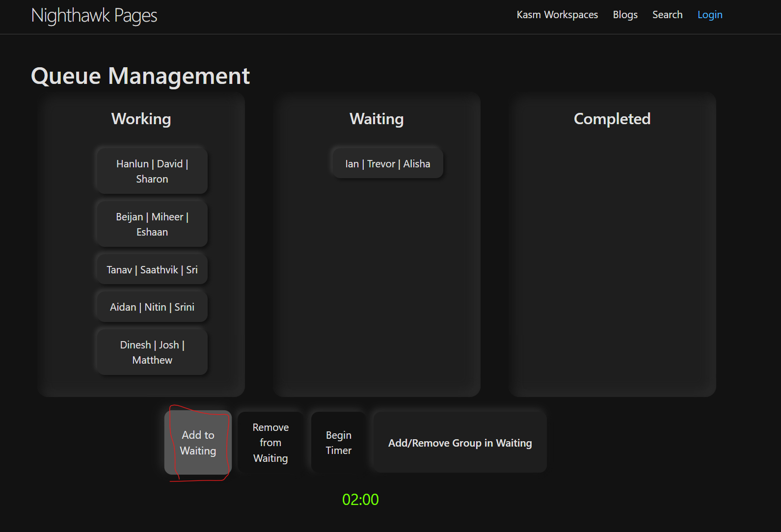The image size is (781, 532).
Task: Click Add/Remove Group in Waiting button
Action: coord(460,443)
